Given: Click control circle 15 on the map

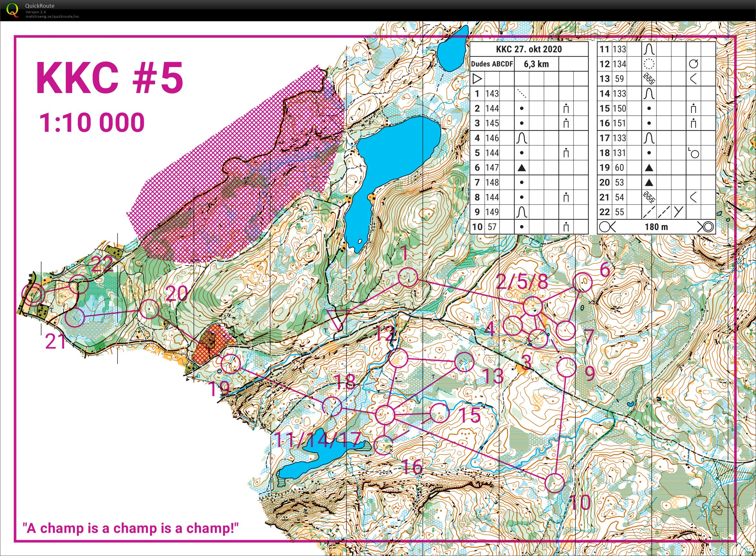Looking at the screenshot, I should (x=439, y=413).
